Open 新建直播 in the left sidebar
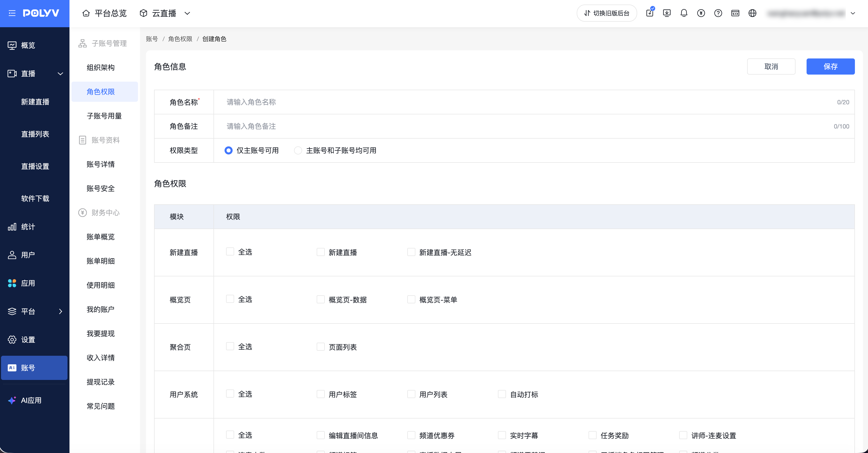The width and height of the screenshot is (868, 453). [x=35, y=102]
